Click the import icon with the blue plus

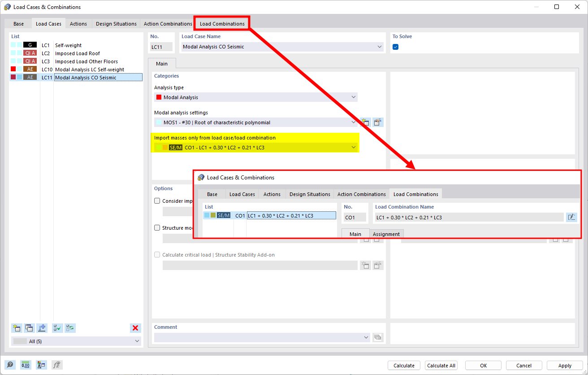[x=42, y=328]
